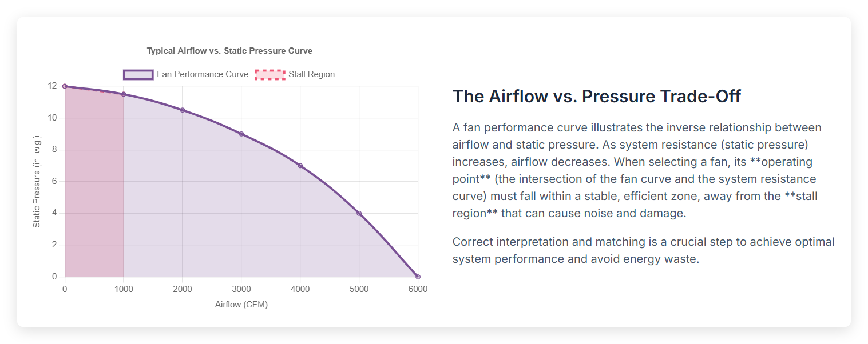Viewport: 868px width, 344px height.
Task: Select the data point at 0 CFM
Action: 65,86
